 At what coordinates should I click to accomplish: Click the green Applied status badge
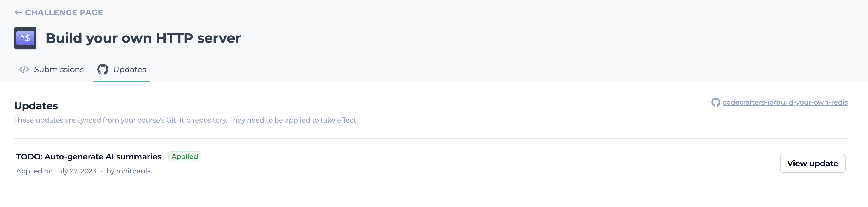point(185,157)
